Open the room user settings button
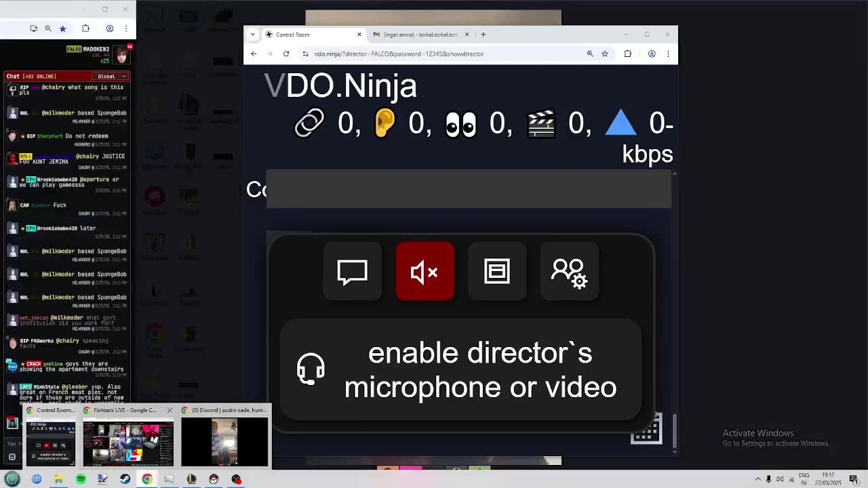Screen dimensions: 868x488 (570, 271)
